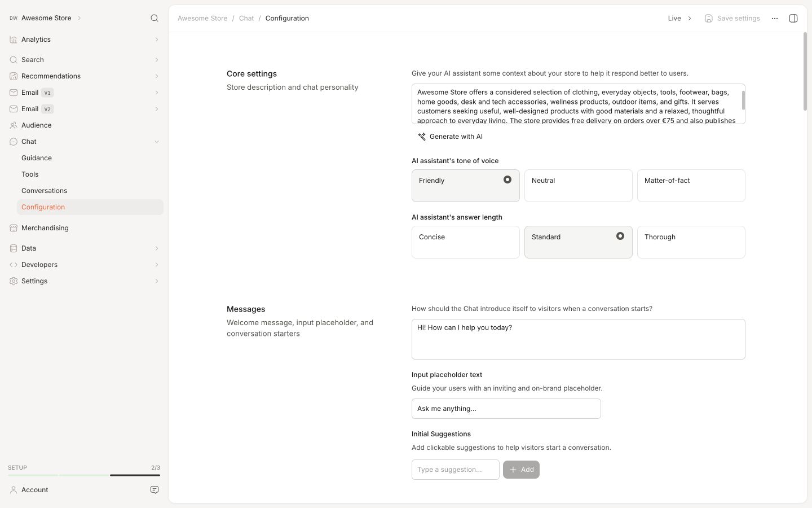The height and width of the screenshot is (508, 812).
Task: Select the Friendly tone of voice
Action: tap(466, 186)
